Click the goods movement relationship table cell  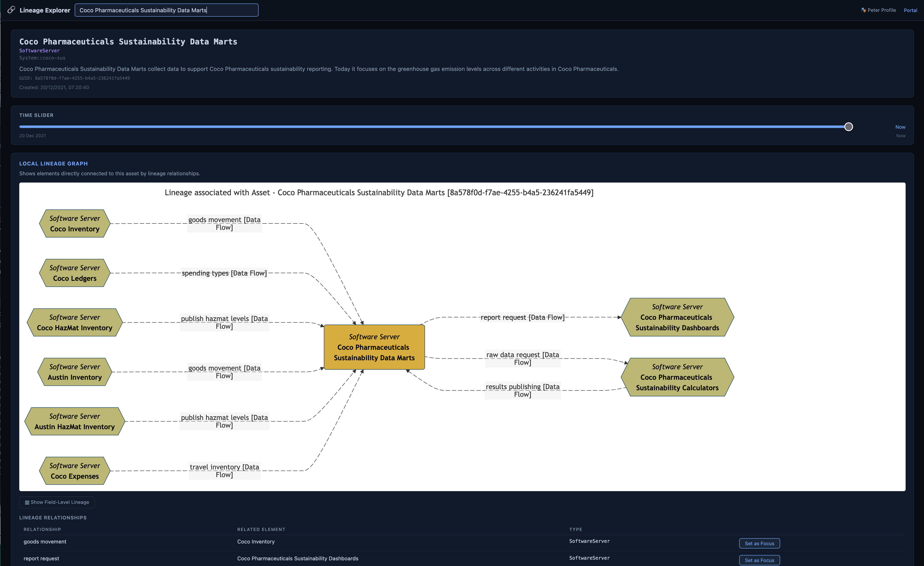[x=45, y=542]
